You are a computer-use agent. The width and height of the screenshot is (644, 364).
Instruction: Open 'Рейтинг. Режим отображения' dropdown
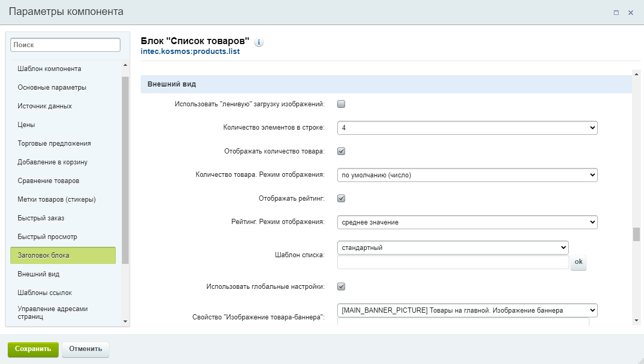click(468, 222)
